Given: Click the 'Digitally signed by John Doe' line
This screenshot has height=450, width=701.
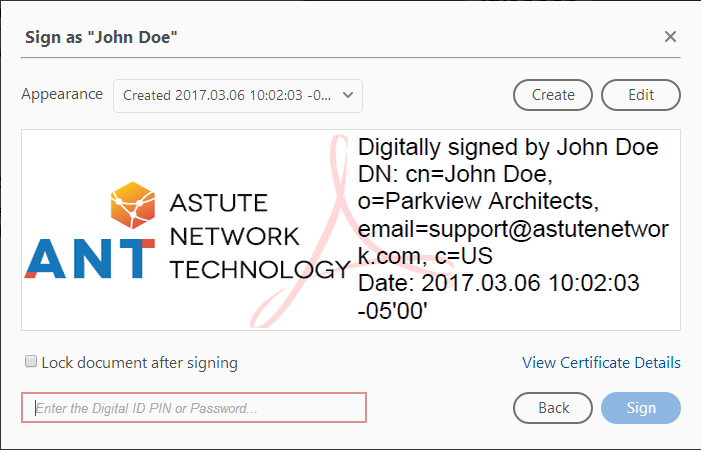Looking at the screenshot, I should [508, 149].
